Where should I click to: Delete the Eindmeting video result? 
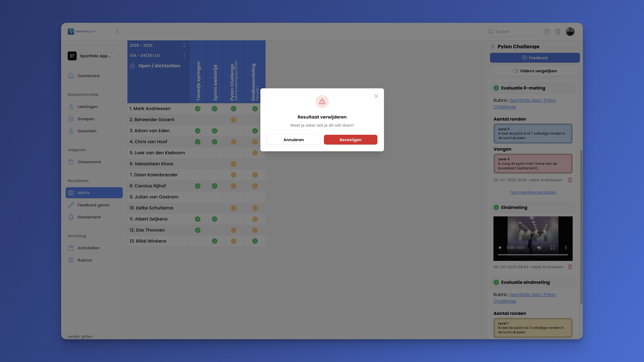[x=570, y=267]
